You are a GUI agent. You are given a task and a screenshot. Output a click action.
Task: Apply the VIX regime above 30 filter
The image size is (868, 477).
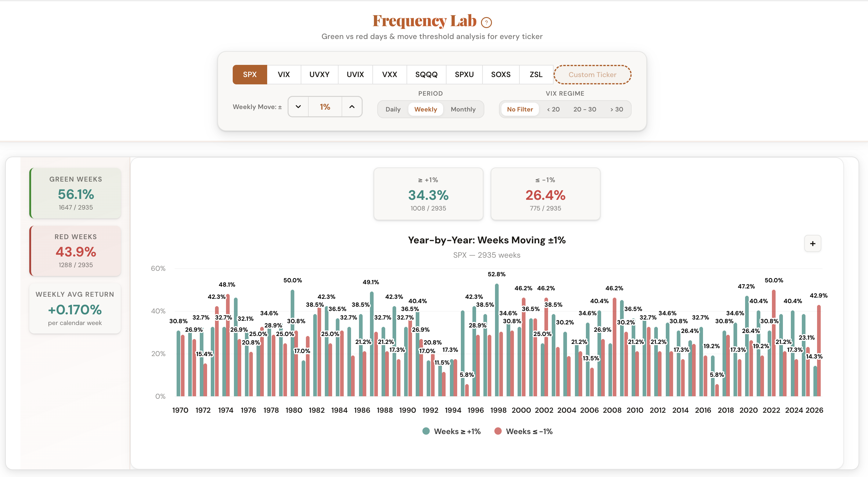(616, 109)
